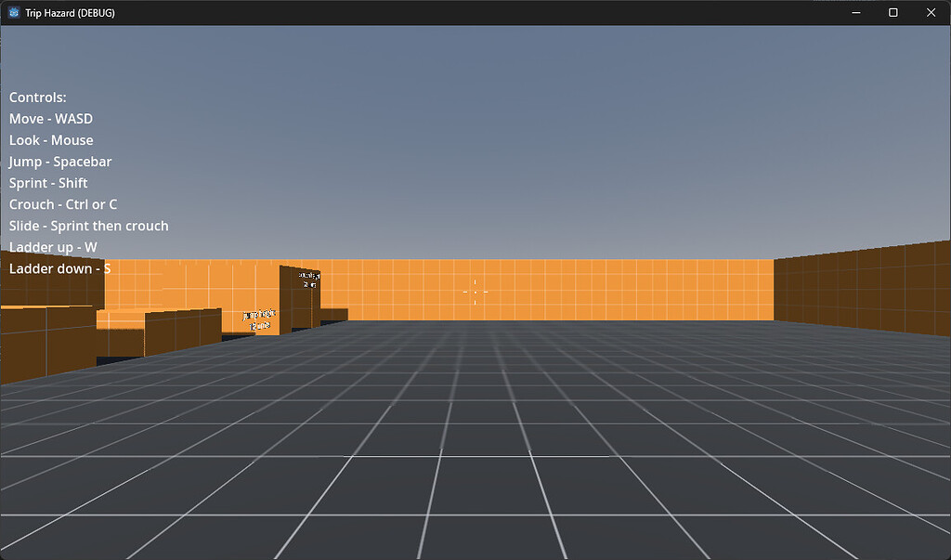
Task: Click the small sign on the tall dark pillar
Action: (x=309, y=280)
